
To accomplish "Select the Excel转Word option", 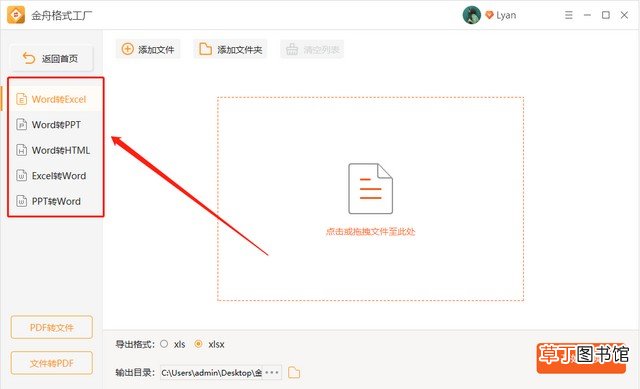I will 56,176.
